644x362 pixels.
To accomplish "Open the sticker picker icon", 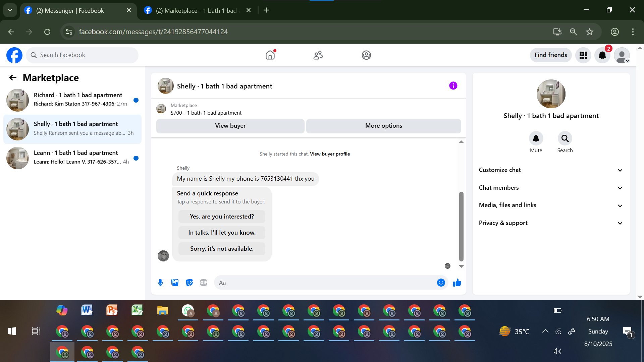I will 190,283.
